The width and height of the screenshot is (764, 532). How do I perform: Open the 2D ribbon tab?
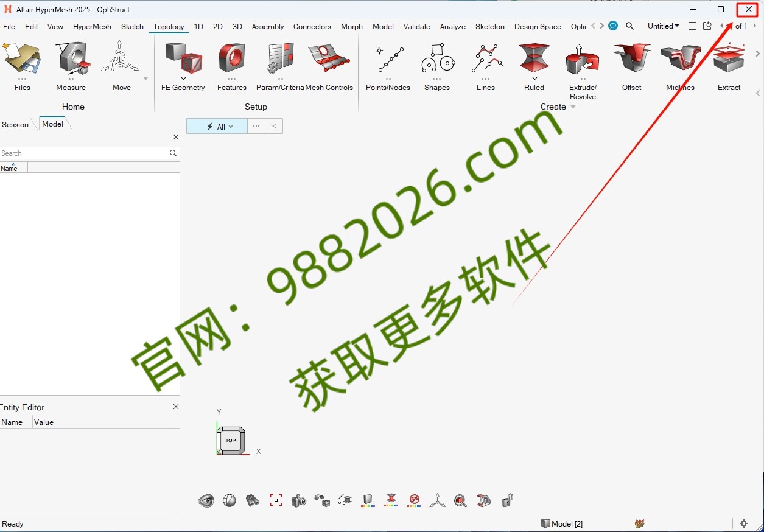(x=218, y=26)
